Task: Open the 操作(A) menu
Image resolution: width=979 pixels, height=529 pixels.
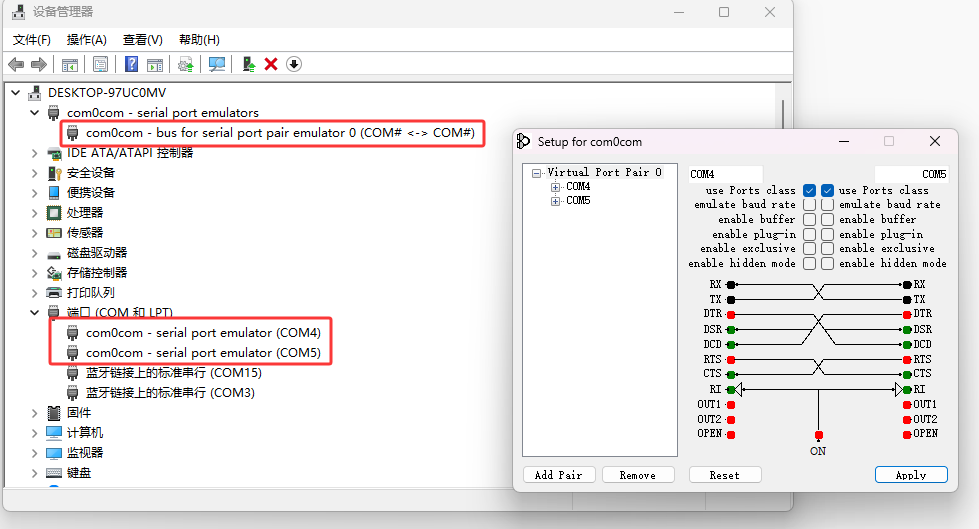Action: point(87,40)
